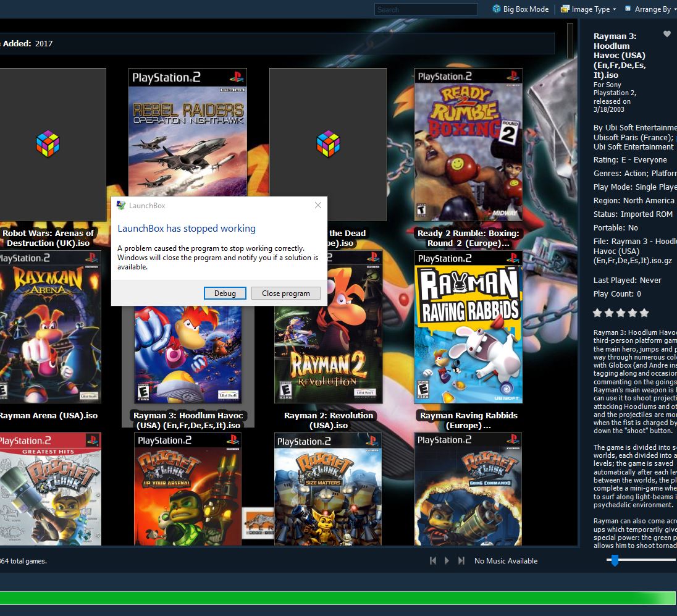Click the No Music Available label

(x=506, y=561)
